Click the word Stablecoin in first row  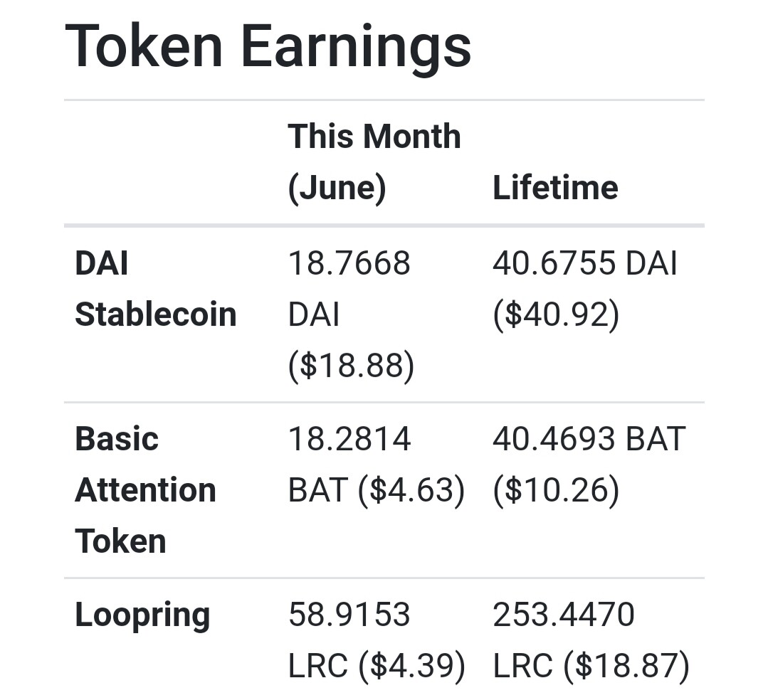(x=156, y=314)
